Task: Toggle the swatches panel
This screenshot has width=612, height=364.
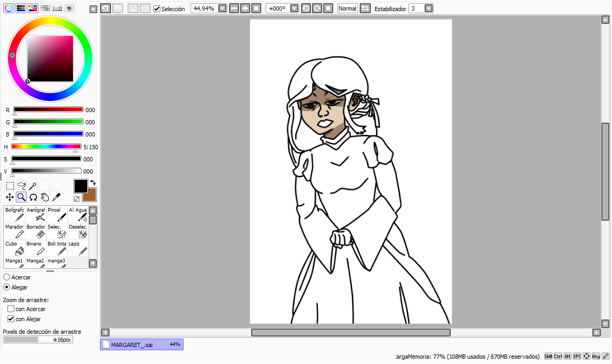Action: click(x=57, y=8)
